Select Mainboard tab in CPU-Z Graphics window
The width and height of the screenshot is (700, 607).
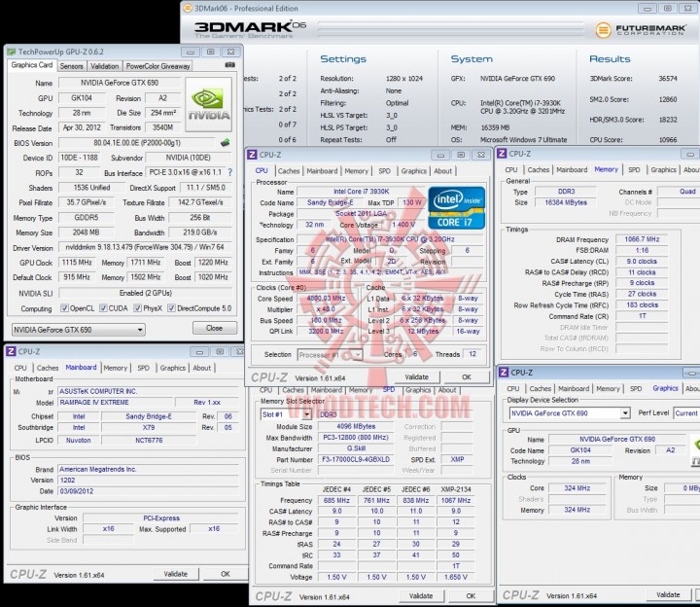[574, 388]
